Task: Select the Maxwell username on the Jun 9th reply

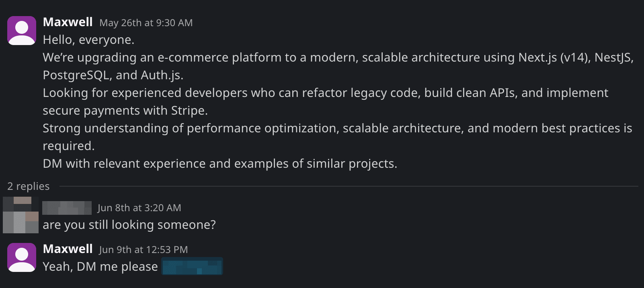Action: click(x=68, y=249)
